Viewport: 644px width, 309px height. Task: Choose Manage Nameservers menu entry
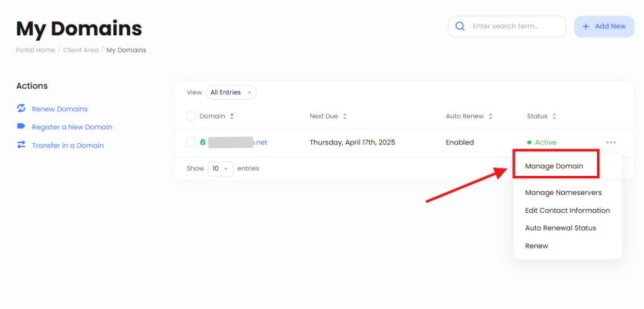563,193
